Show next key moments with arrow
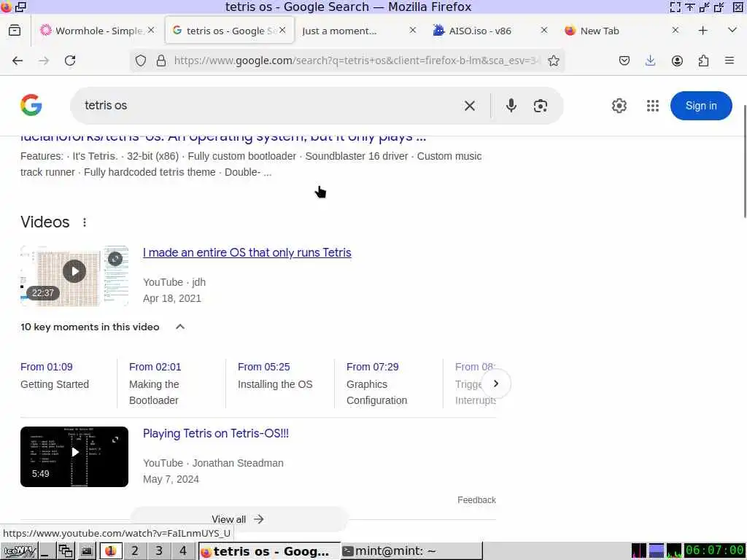The width and height of the screenshot is (747, 560). pyautogui.click(x=496, y=384)
